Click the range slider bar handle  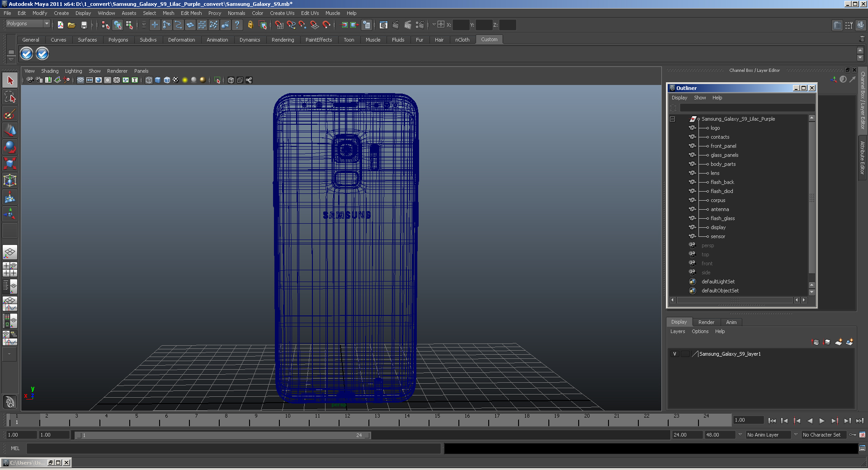tap(223, 435)
